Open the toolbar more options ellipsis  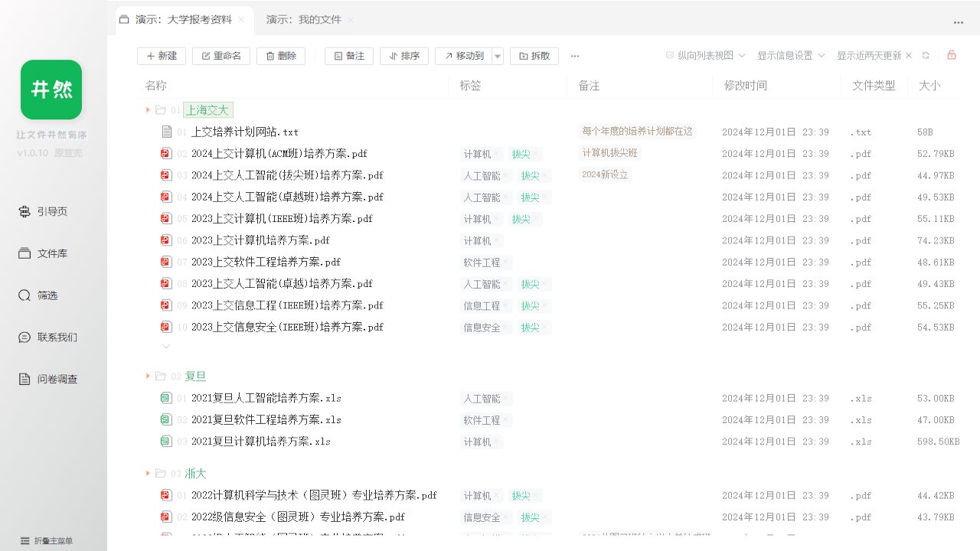click(575, 56)
